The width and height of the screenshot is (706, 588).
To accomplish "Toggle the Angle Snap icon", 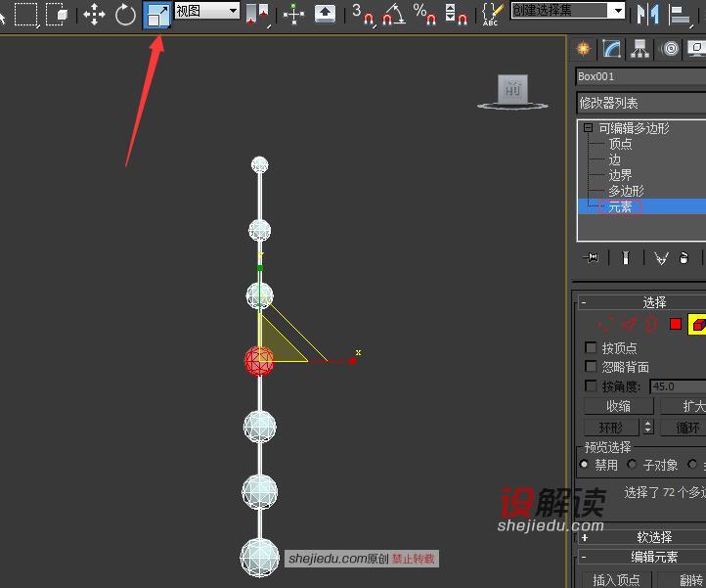I will (393, 14).
